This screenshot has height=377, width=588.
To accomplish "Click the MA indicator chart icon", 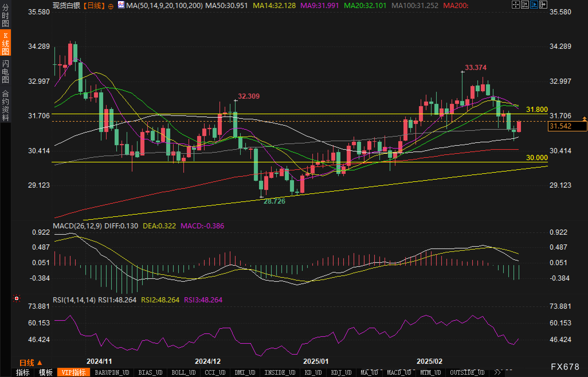I will tap(121, 5).
